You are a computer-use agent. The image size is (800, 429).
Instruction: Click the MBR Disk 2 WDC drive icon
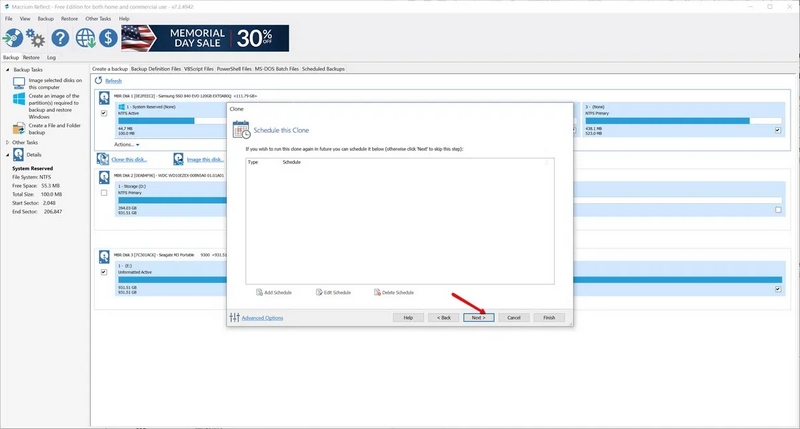pyautogui.click(x=104, y=176)
